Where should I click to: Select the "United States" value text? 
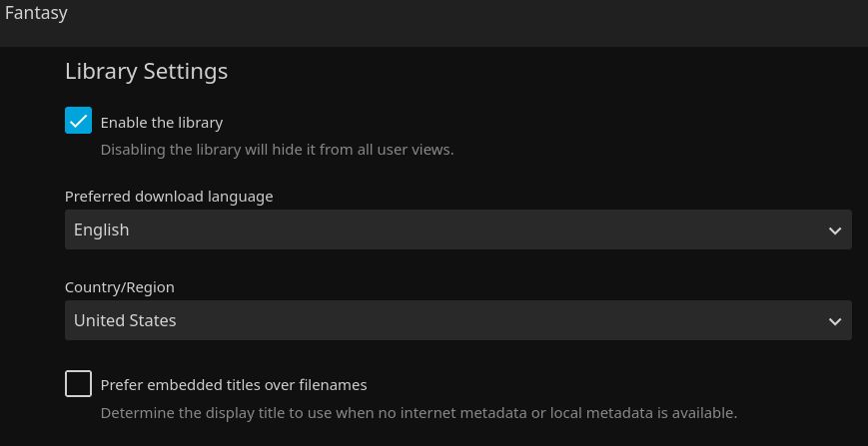tap(125, 320)
